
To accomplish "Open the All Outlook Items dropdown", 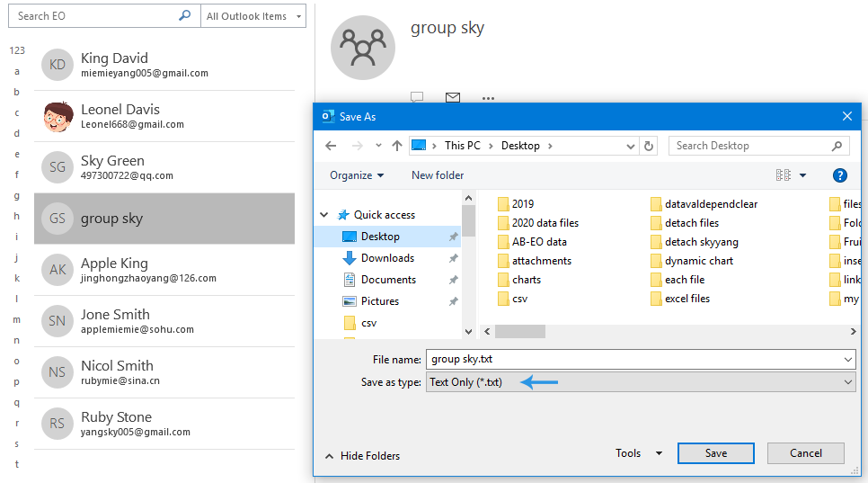I will pos(253,16).
